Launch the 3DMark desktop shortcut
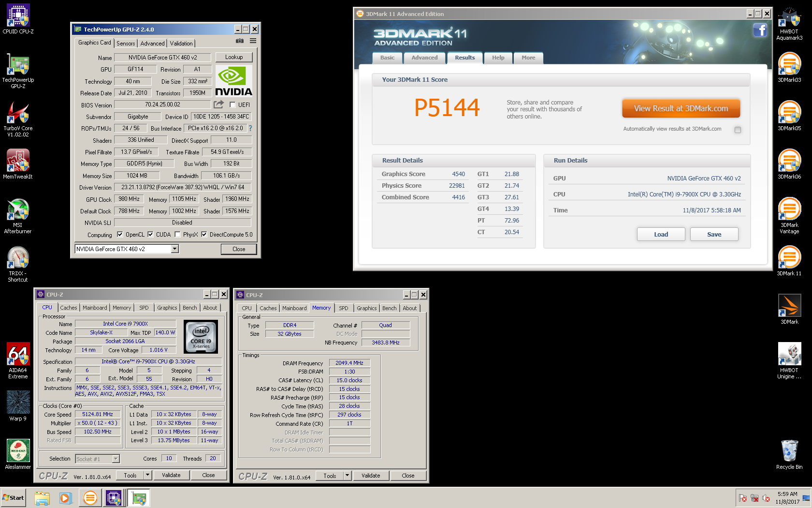 (x=789, y=310)
